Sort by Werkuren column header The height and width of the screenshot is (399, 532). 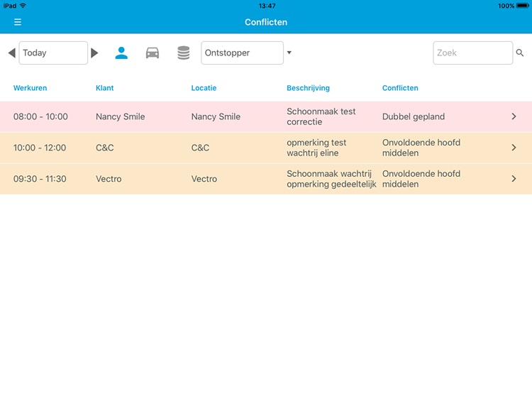pos(31,88)
